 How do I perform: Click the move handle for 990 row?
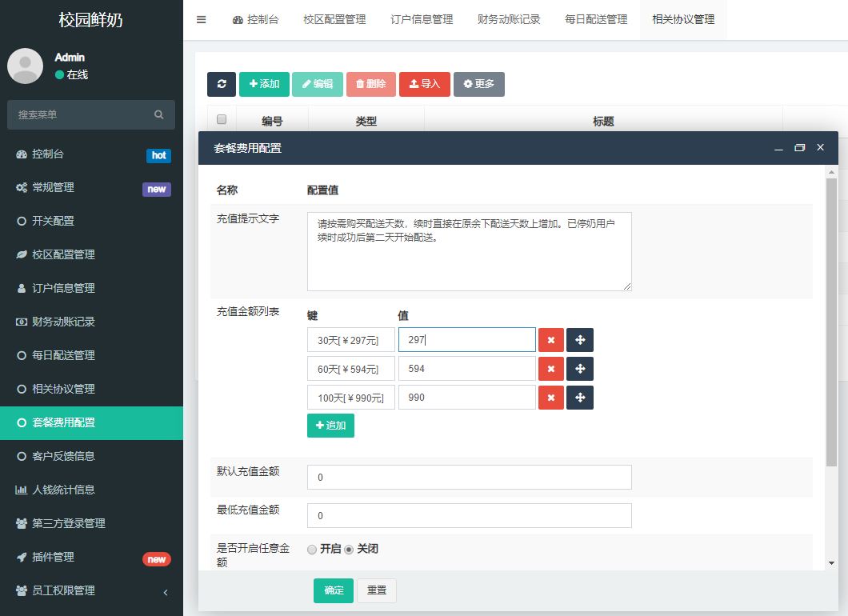pos(580,398)
